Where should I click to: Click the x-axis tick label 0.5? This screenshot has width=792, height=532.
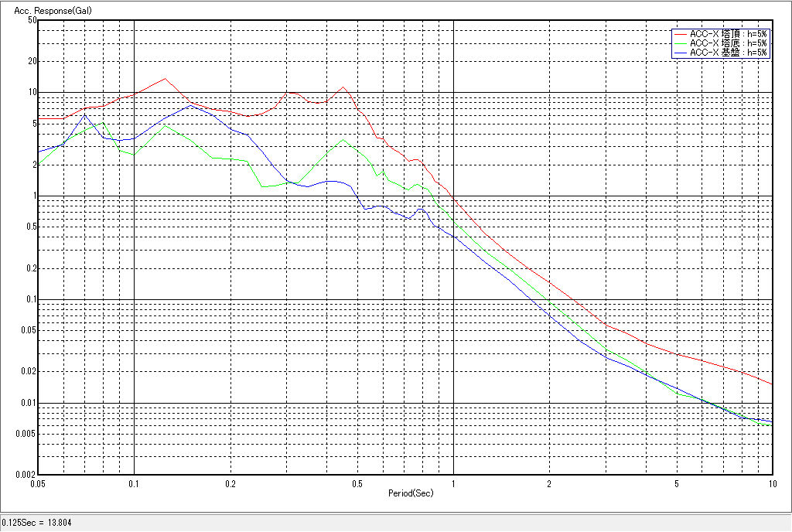[x=357, y=484]
